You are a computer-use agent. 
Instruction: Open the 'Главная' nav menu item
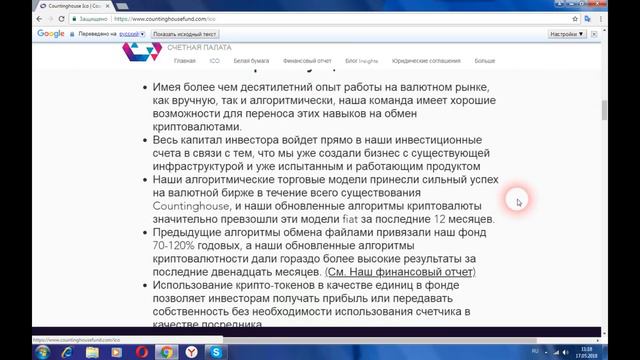185,61
